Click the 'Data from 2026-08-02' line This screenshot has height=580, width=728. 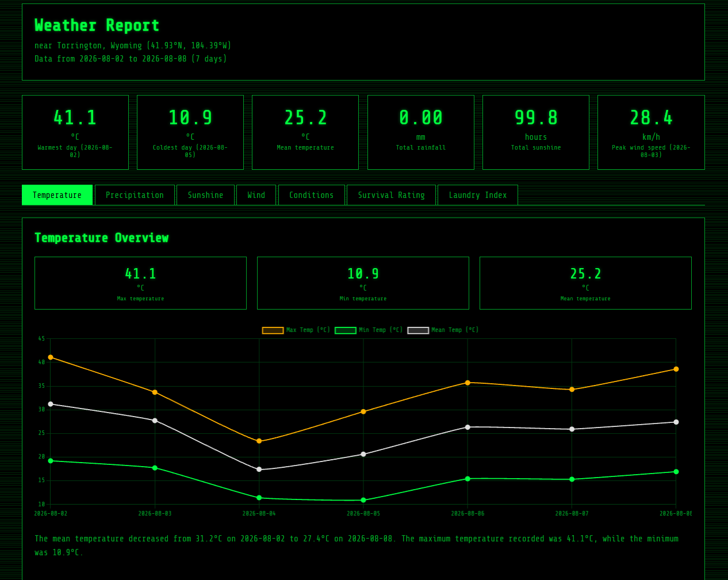coord(131,59)
